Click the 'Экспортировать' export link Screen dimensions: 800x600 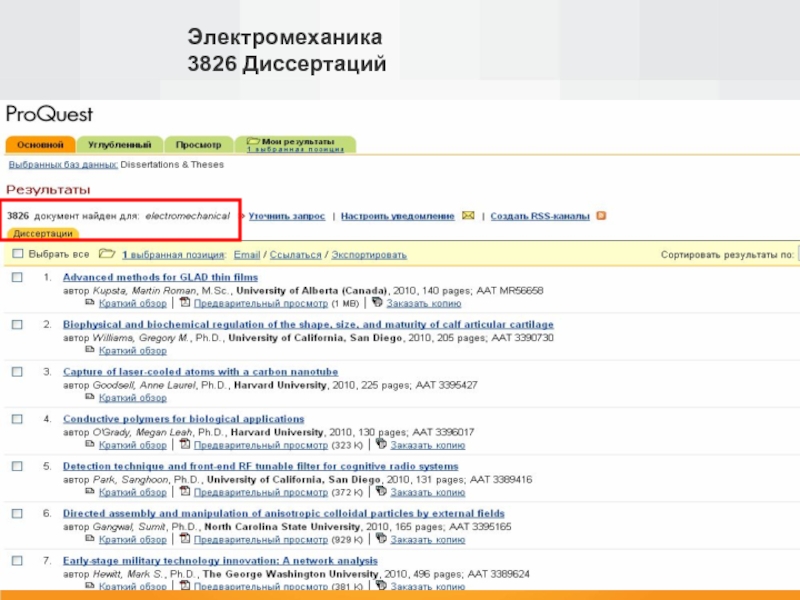(369, 255)
